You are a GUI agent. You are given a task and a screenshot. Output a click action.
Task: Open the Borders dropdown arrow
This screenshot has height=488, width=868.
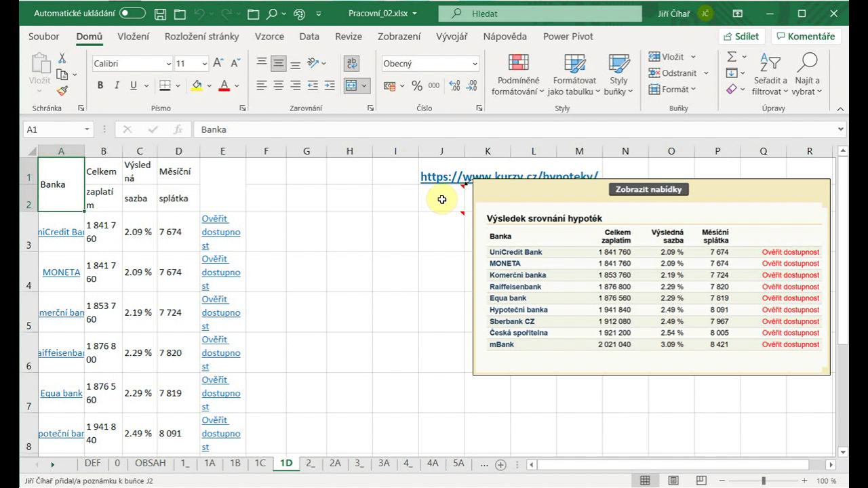[x=178, y=86]
